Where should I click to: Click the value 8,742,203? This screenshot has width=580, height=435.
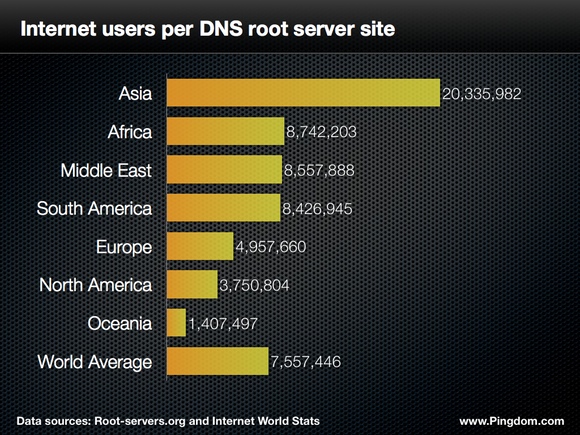tap(321, 132)
